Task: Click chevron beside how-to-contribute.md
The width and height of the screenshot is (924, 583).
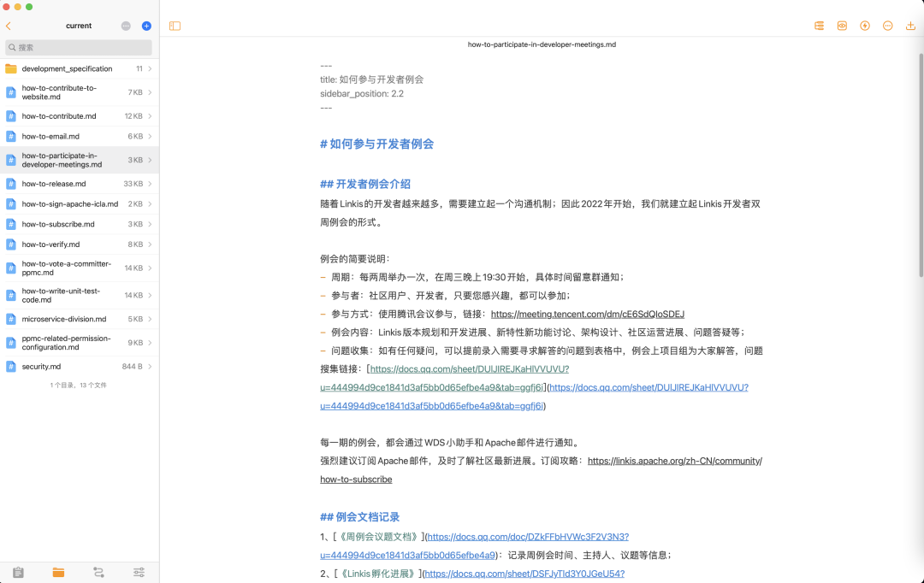Action: [x=151, y=116]
